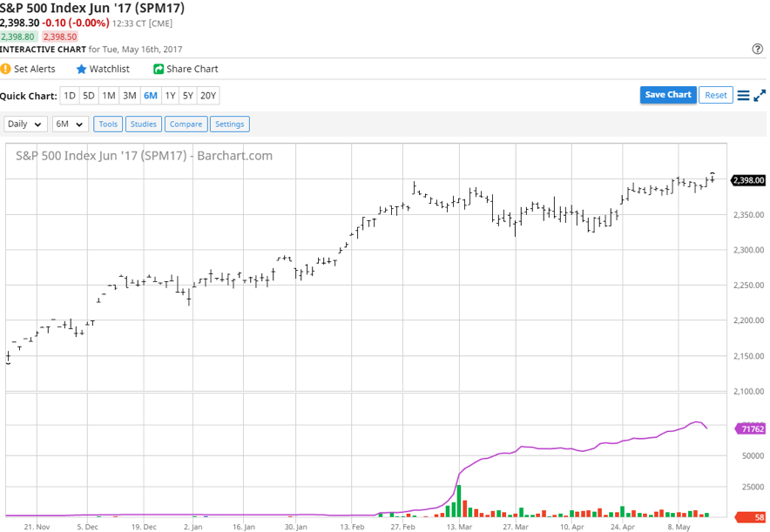The height and width of the screenshot is (532, 770).
Task: Click the 30. Jan date axis label
Action: pyautogui.click(x=295, y=527)
